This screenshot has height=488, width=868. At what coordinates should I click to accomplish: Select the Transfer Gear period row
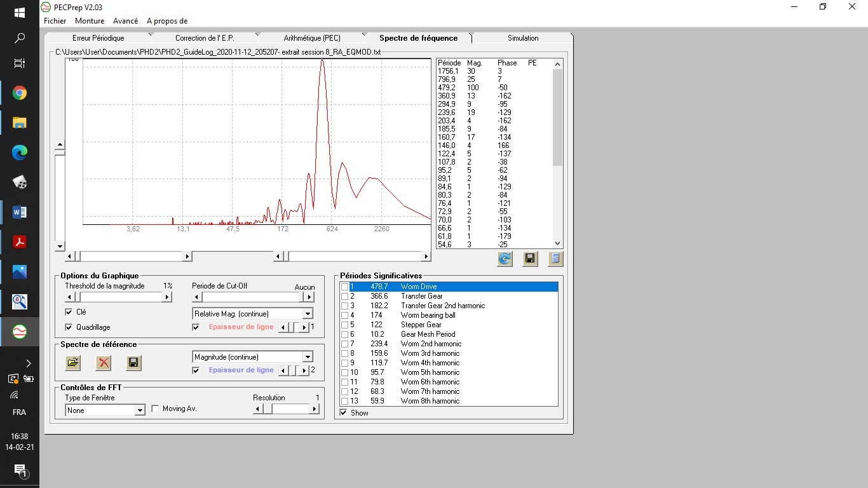449,296
